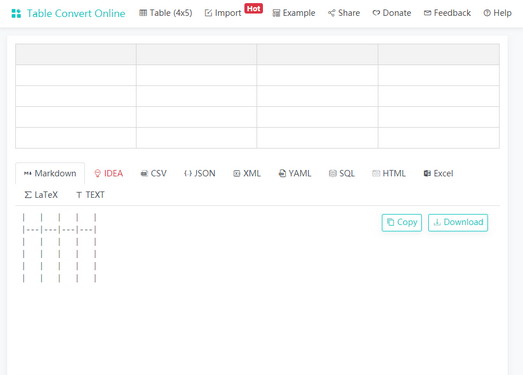Image resolution: width=523 pixels, height=375 pixels.
Task: Switch to the CSV output tab
Action: click(x=153, y=173)
